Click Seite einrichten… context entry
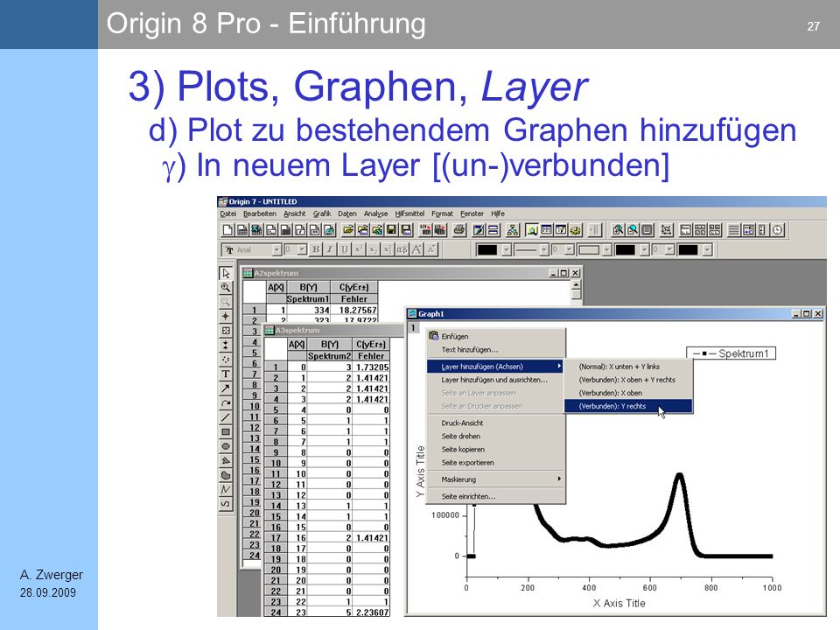Image resolution: width=840 pixels, height=630 pixels. (x=496, y=497)
